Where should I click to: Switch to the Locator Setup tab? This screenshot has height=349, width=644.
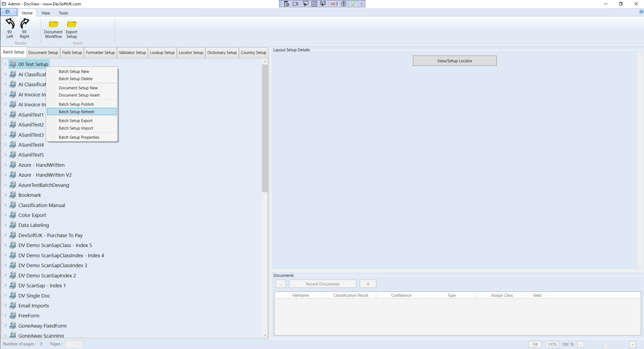[191, 53]
